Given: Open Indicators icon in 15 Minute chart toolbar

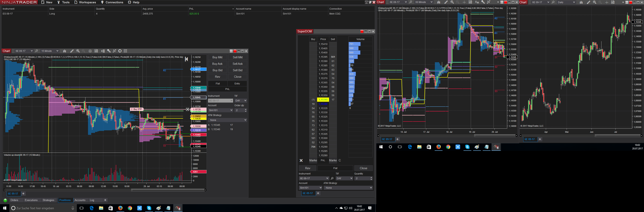Looking at the screenshot, I should [x=114, y=51].
